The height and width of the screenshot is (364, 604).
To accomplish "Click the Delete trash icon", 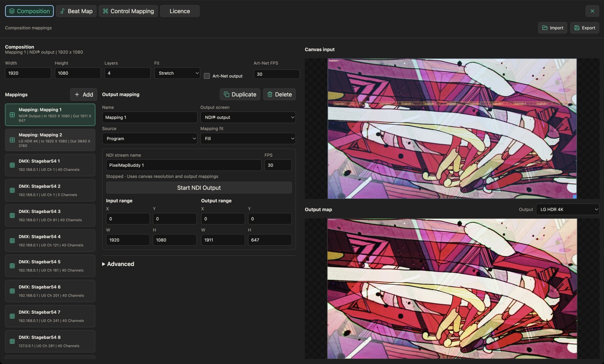I will [x=270, y=94].
